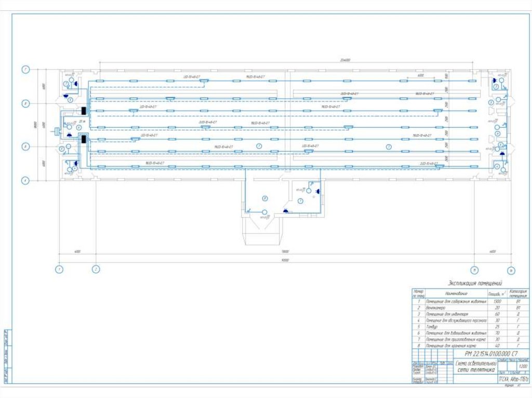Click the 'ТГСХА' organization cell
532x398 pixels.
click(513, 379)
